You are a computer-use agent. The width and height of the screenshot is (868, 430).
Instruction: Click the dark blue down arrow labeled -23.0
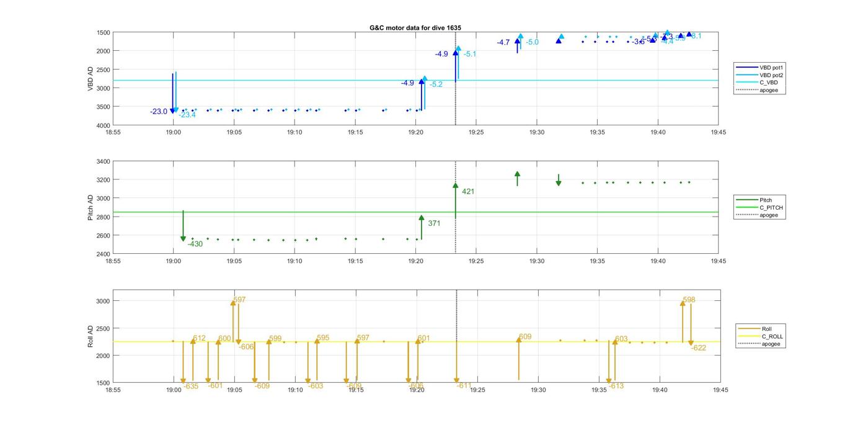173,93
